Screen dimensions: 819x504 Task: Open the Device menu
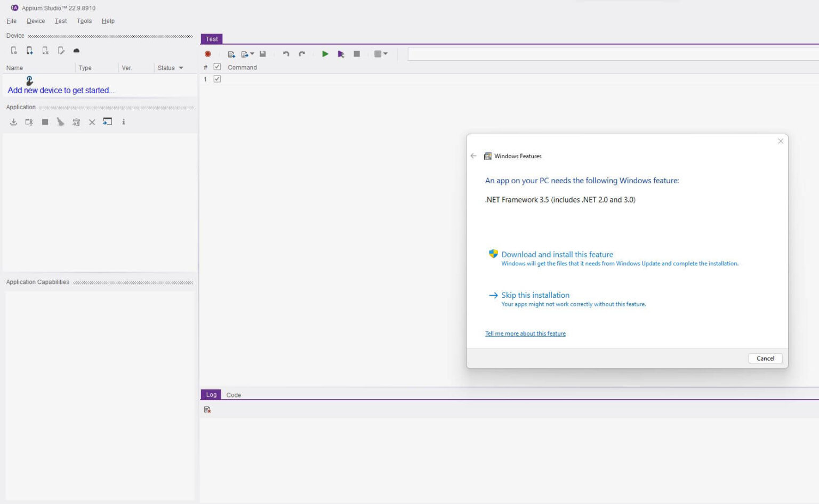(36, 21)
